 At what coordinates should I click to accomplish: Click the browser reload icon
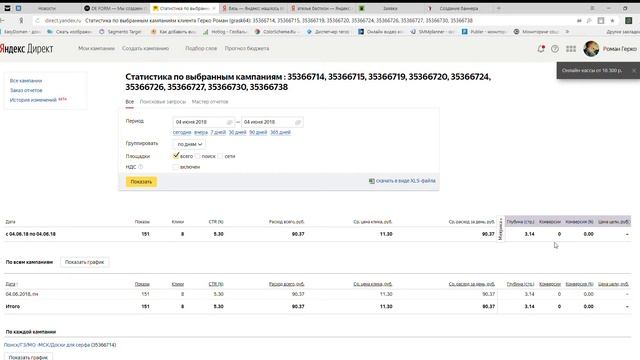tap(38, 20)
